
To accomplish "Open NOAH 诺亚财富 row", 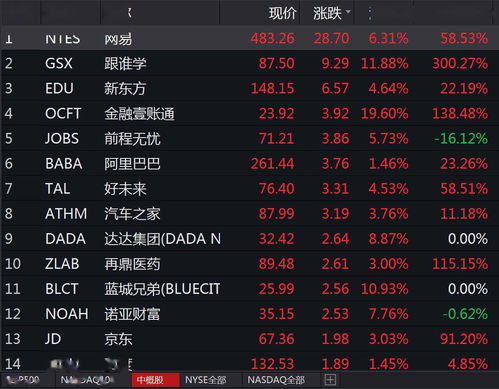I will (x=248, y=314).
